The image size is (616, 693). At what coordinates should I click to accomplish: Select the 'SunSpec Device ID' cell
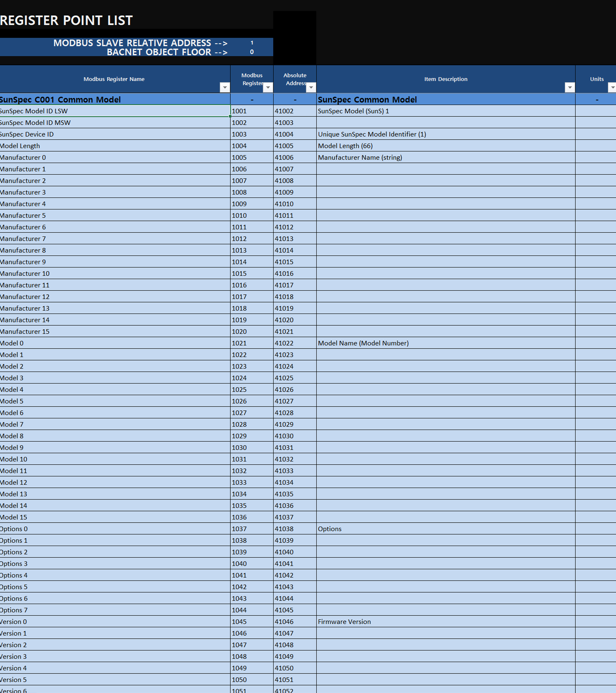(x=115, y=134)
